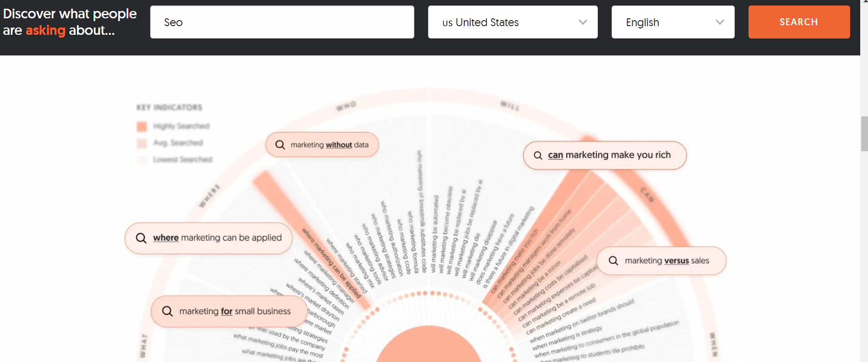Click the chevron arrow on the country selector

tap(583, 22)
